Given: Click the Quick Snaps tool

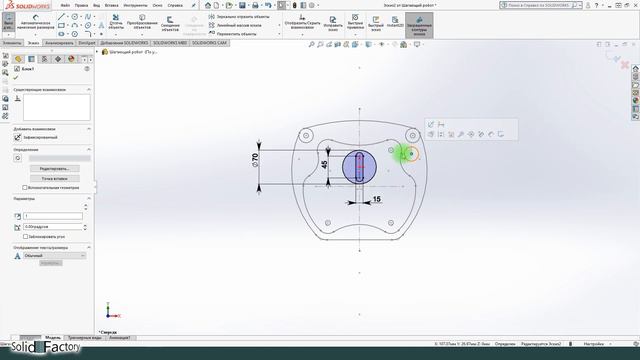Looking at the screenshot, I should (x=355, y=22).
